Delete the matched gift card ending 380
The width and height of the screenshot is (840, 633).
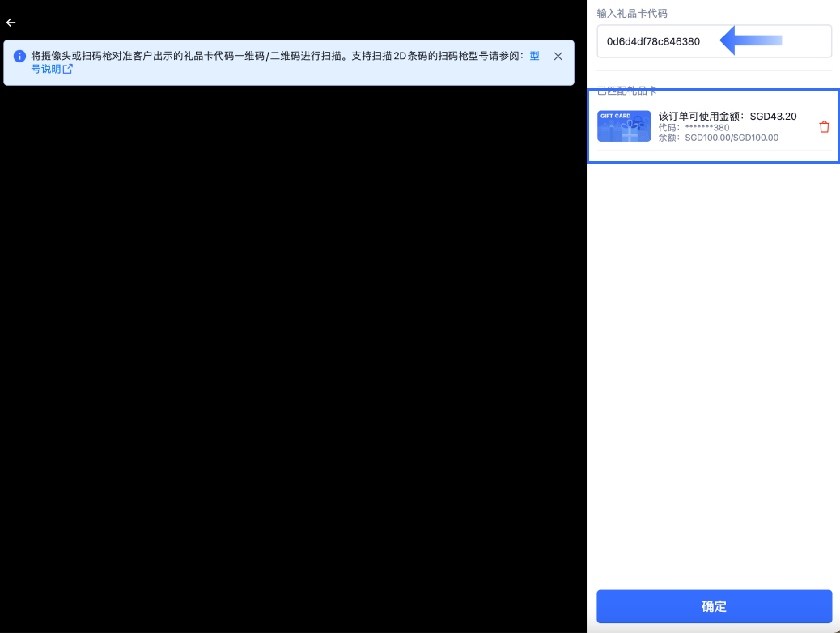[824, 127]
